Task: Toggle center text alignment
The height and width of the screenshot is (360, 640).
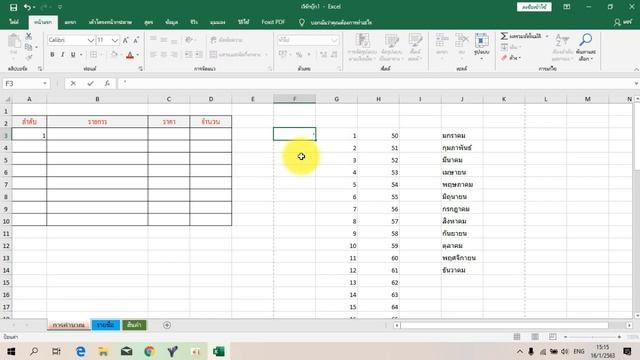Action: [164, 54]
